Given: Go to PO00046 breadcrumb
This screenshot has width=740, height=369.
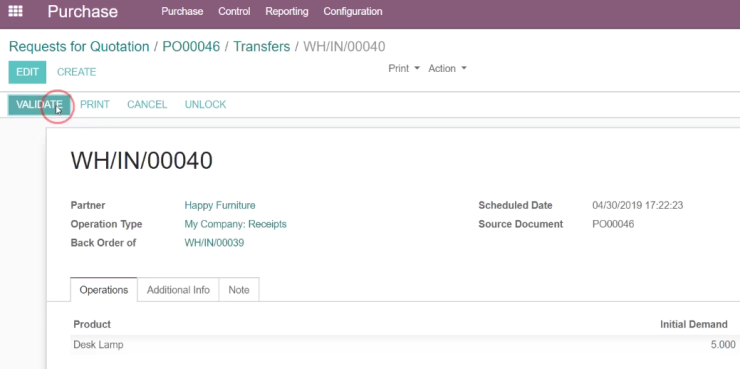Looking at the screenshot, I should click(x=191, y=47).
